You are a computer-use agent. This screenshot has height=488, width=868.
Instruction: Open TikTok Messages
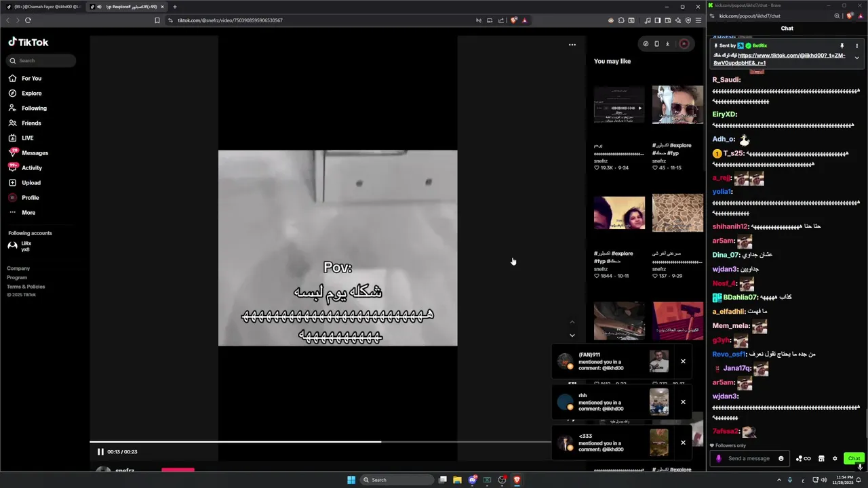(x=28, y=153)
